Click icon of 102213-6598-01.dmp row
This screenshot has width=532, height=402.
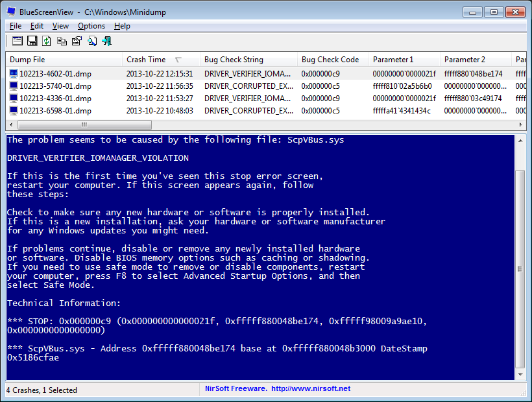tap(14, 111)
